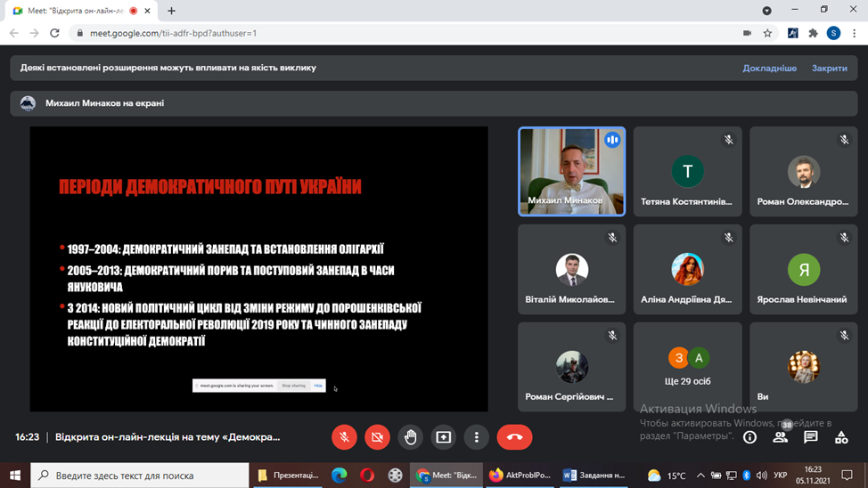Screen dimensions: 868x488
Task: Expand the Ще 29 осіб participants tile
Action: coord(688,366)
